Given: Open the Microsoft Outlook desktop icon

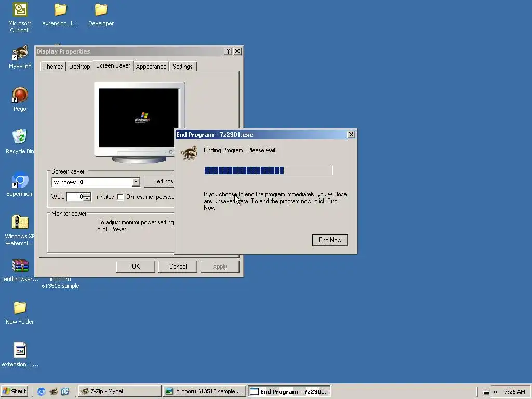Looking at the screenshot, I should click(x=20, y=18).
